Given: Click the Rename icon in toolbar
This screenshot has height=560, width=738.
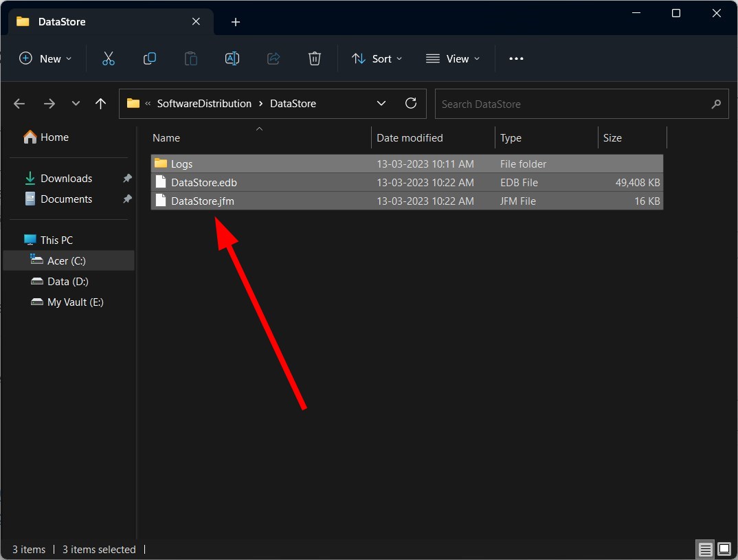Looking at the screenshot, I should click(232, 59).
